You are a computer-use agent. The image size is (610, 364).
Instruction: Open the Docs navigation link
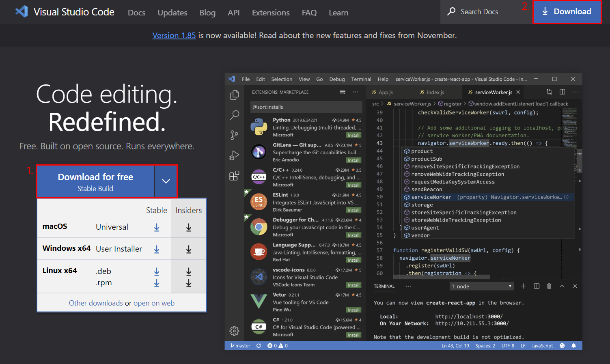coord(136,13)
